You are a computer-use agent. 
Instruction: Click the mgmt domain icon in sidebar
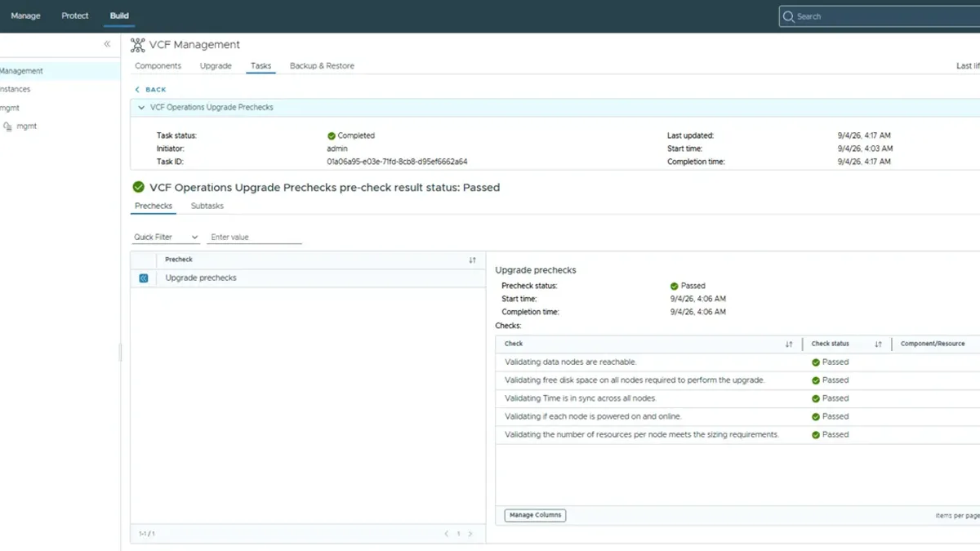coord(8,127)
